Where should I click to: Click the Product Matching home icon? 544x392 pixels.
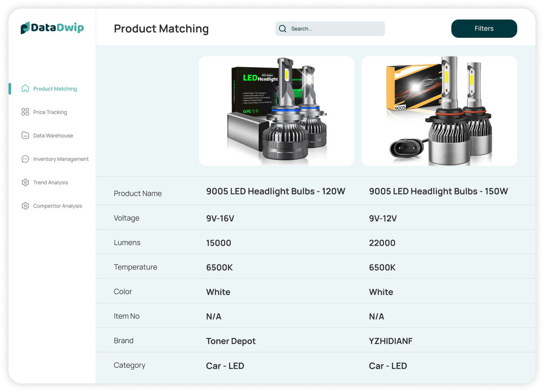coord(25,88)
